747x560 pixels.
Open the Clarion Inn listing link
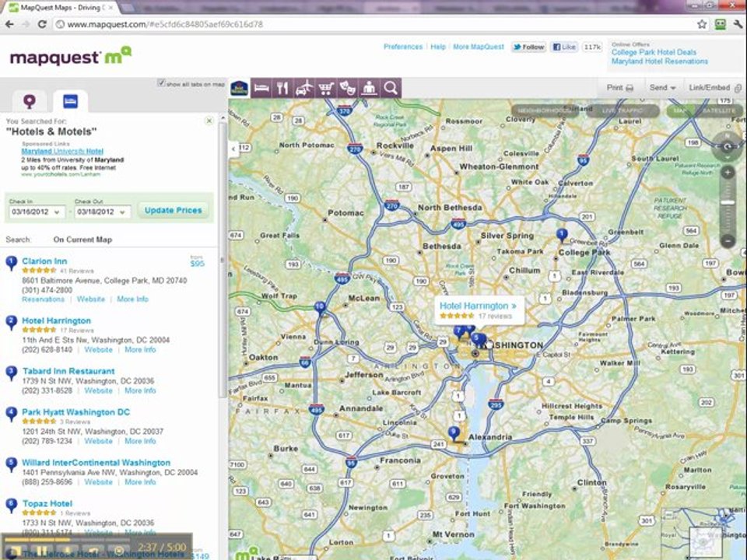click(x=44, y=261)
